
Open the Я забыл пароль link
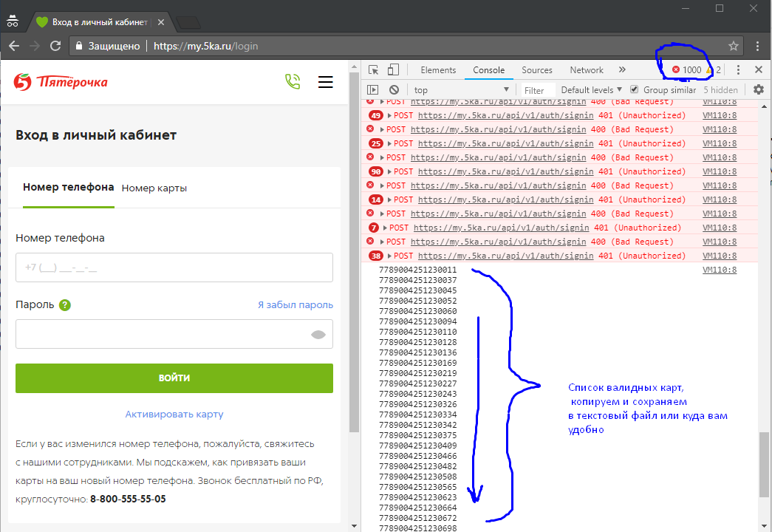[296, 305]
